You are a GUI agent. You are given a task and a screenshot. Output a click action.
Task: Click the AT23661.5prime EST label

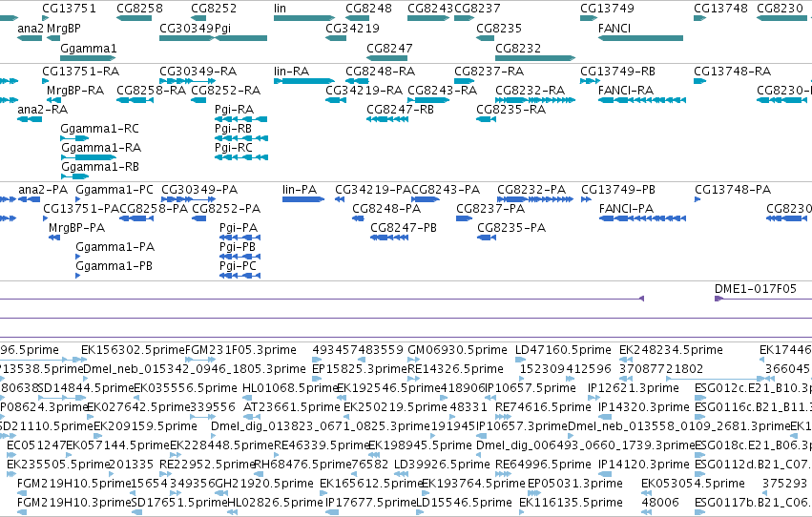(292, 407)
